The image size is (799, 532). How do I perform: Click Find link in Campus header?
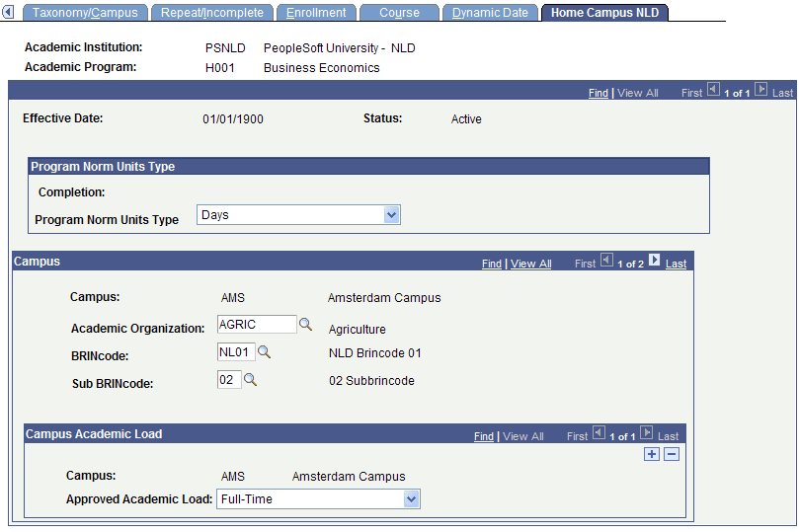click(492, 264)
